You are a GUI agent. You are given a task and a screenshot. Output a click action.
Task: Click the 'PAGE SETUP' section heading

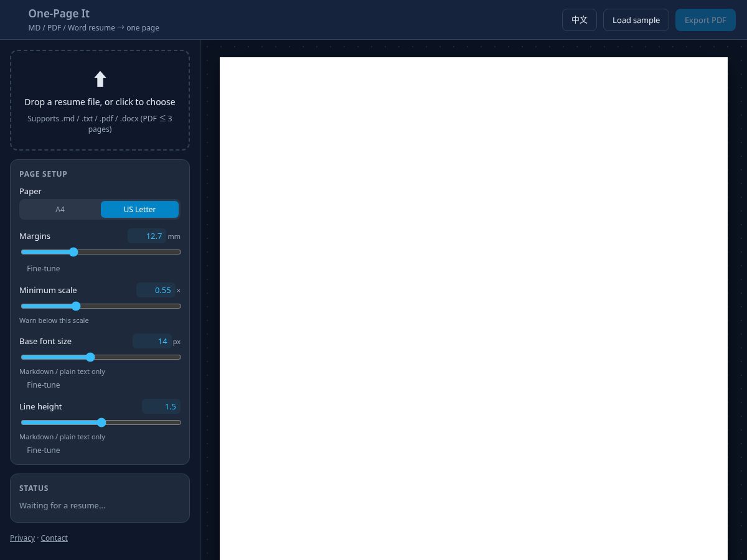(43, 174)
